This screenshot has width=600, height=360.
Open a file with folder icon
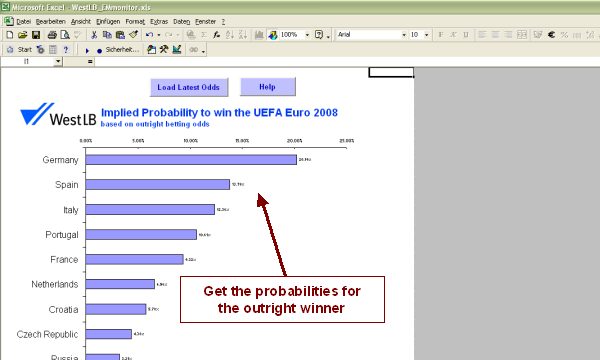coord(23,35)
